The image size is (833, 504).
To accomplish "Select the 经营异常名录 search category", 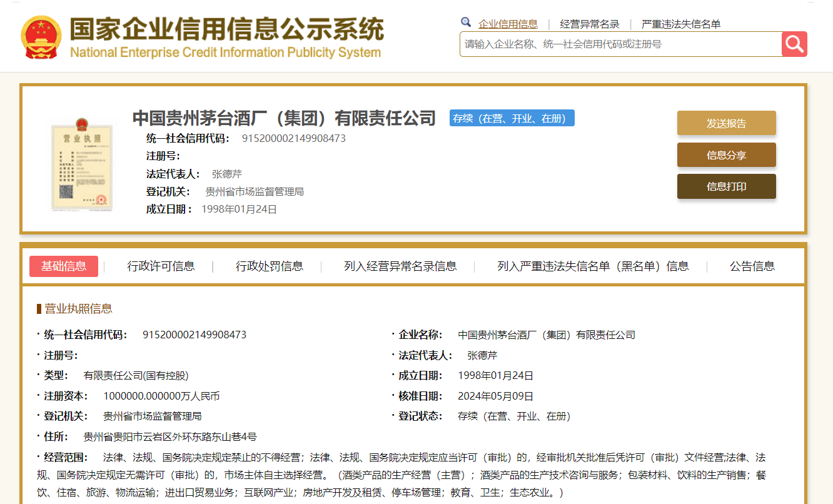I will pyautogui.click(x=590, y=24).
